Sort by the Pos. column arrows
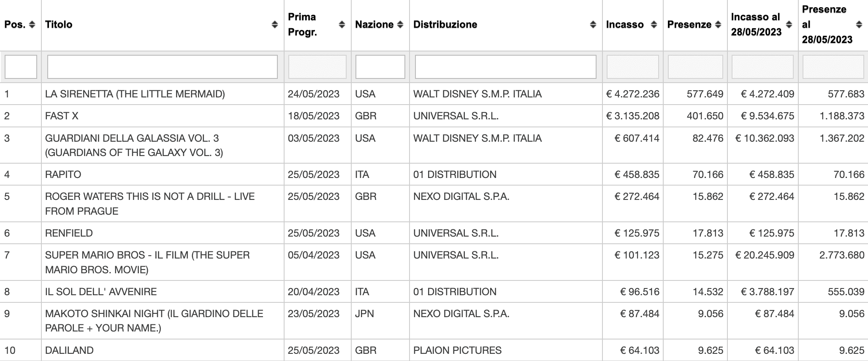868x361 pixels. [33, 24]
